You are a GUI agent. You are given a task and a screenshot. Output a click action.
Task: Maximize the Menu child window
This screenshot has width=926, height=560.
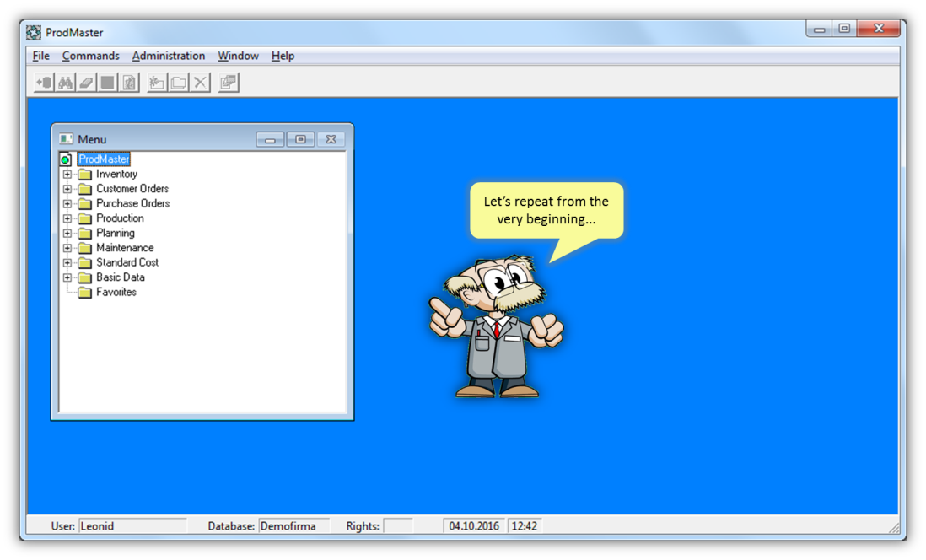(x=300, y=139)
